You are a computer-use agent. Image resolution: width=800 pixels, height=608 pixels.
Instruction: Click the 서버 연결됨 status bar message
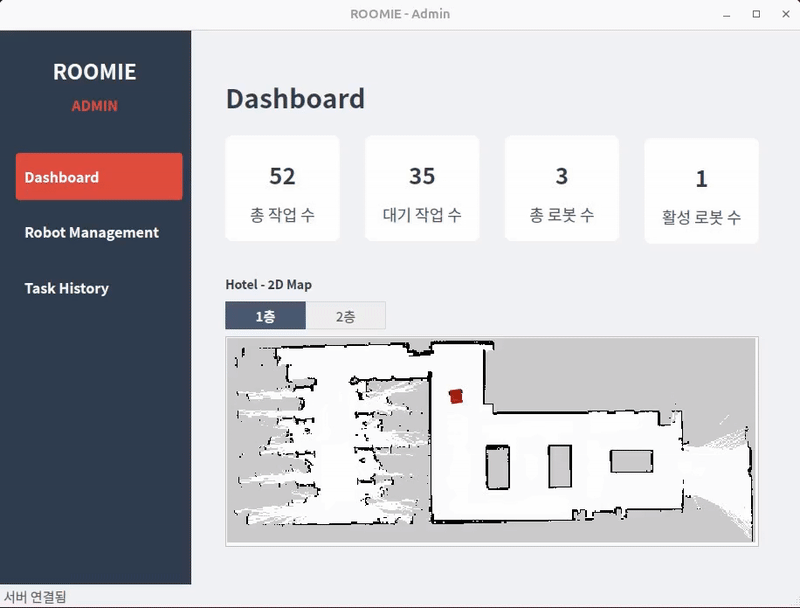(x=35, y=597)
